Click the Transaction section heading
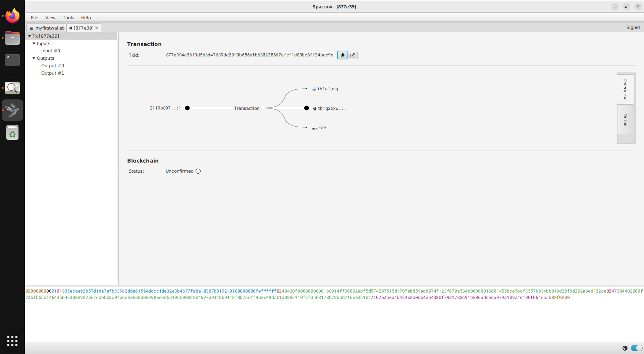The height and width of the screenshot is (354, 644). click(x=144, y=44)
